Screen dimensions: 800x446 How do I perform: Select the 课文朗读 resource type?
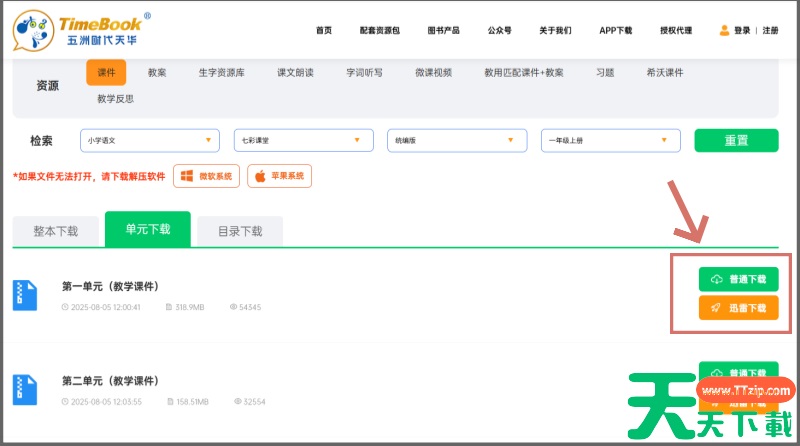coord(295,72)
